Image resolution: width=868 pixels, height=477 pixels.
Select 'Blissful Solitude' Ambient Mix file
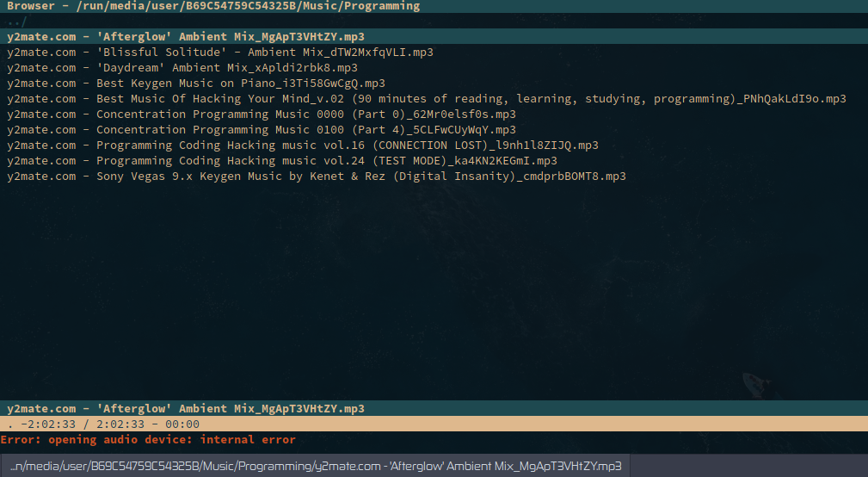(x=219, y=52)
